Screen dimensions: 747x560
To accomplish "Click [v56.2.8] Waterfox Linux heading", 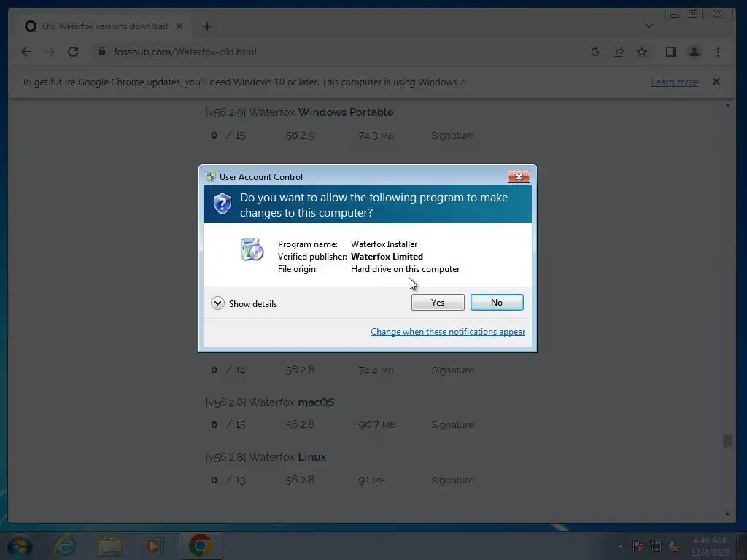I will coord(266,457).
